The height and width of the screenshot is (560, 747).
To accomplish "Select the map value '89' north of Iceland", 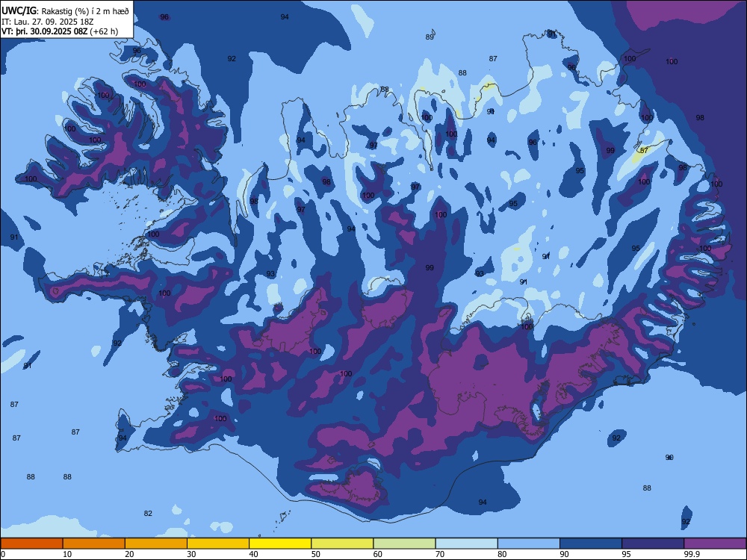I will point(430,37).
